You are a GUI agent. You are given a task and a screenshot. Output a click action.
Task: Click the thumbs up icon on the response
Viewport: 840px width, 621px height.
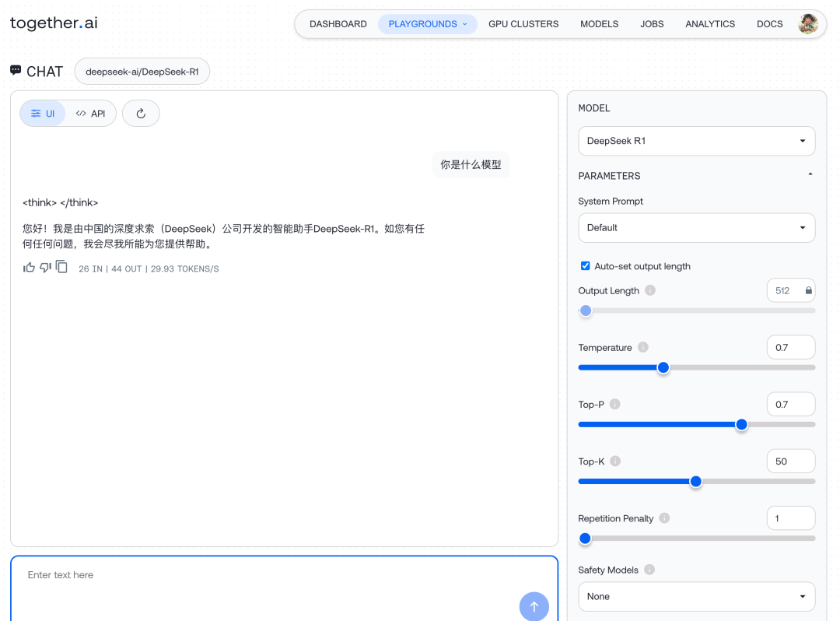29,268
